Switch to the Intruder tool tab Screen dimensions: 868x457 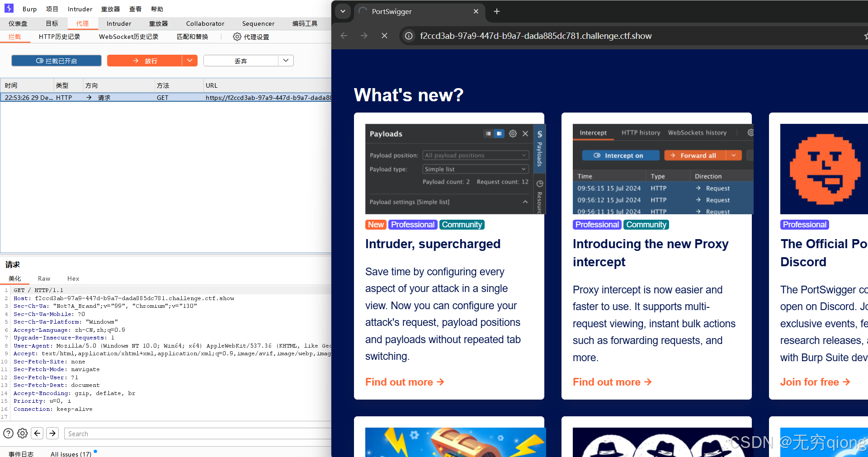tap(119, 24)
